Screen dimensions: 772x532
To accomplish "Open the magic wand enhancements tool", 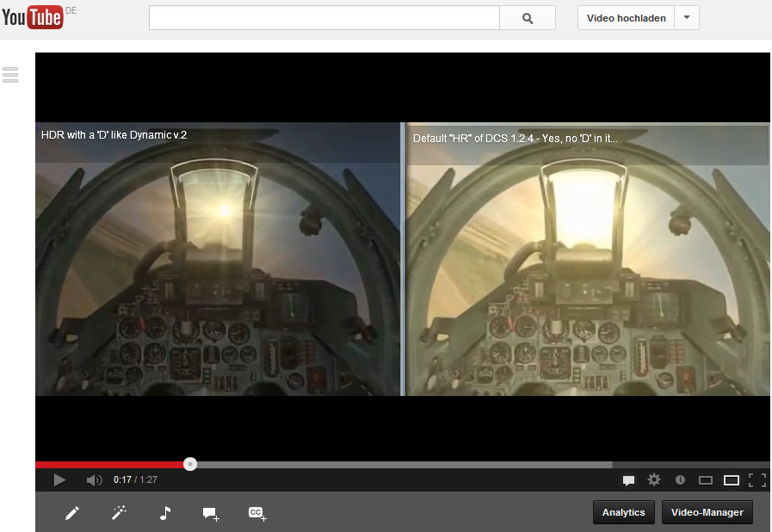I will pyautogui.click(x=119, y=513).
